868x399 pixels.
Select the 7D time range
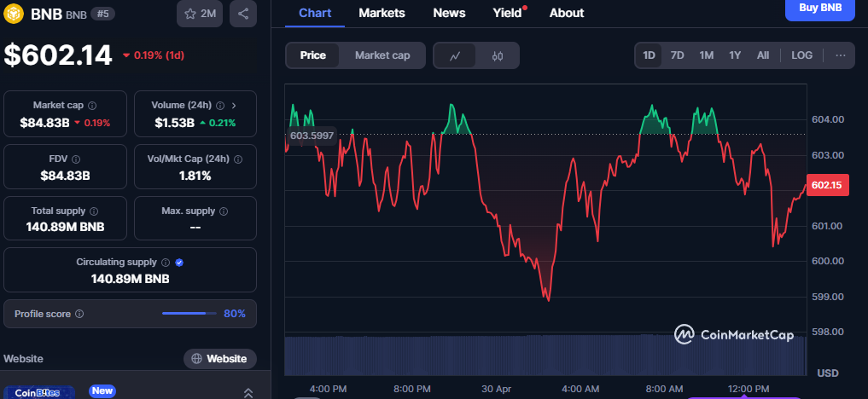(677, 55)
